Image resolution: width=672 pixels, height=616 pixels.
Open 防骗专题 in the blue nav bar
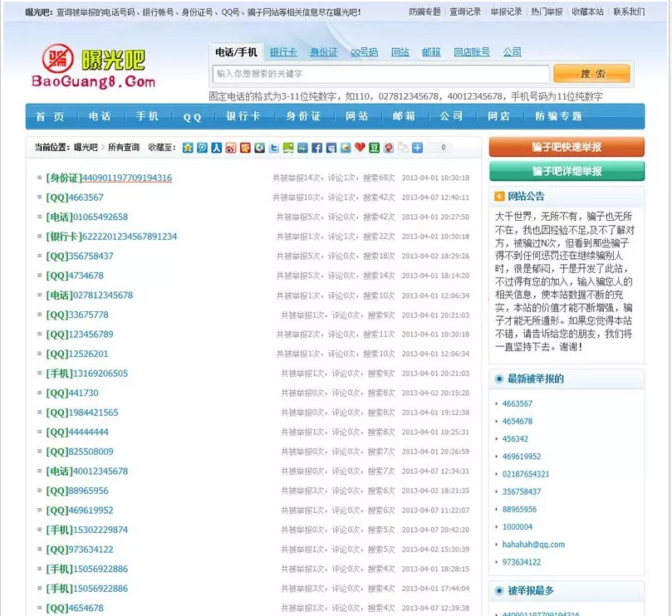[x=558, y=116]
